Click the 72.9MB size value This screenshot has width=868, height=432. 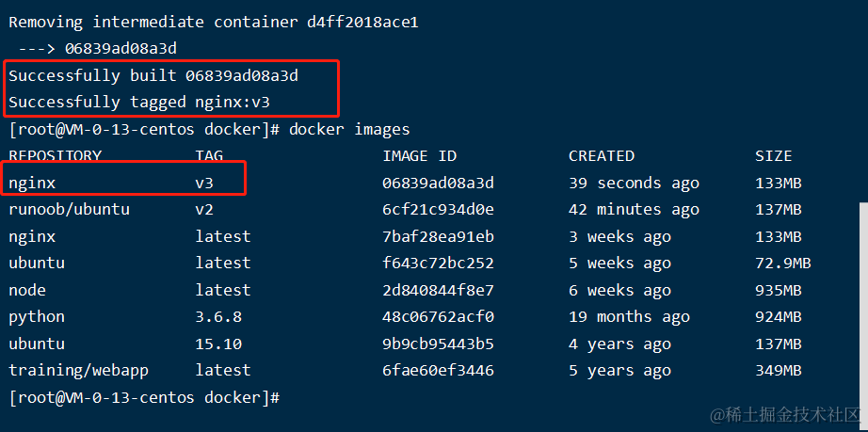tap(782, 263)
